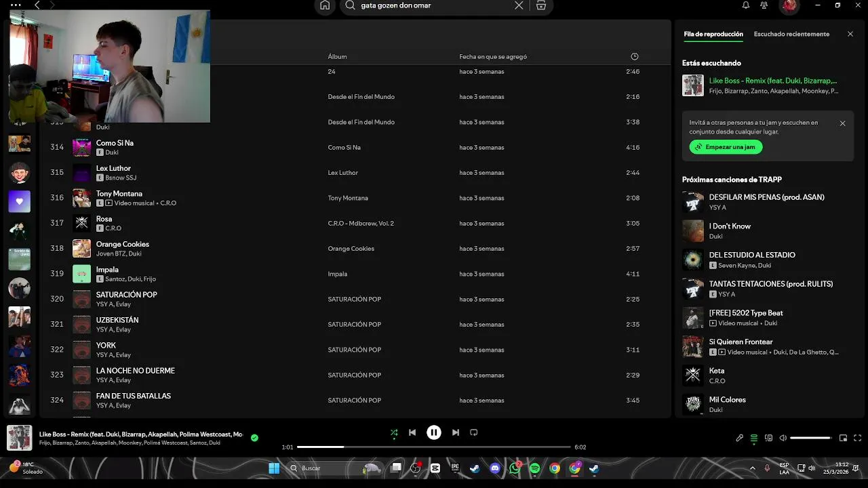
Task: Open Discord from the taskbar
Action: (495, 468)
